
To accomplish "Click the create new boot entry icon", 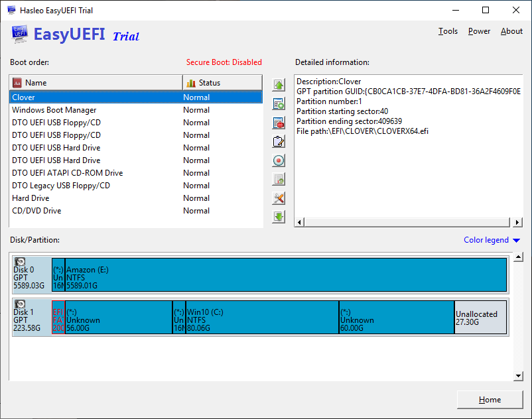I will (x=279, y=103).
